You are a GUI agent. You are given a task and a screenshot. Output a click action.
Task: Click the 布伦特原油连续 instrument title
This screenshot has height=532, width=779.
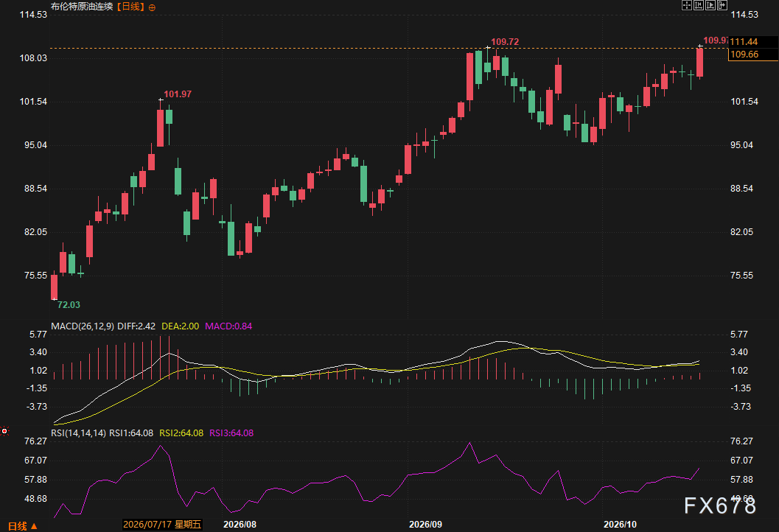point(82,7)
